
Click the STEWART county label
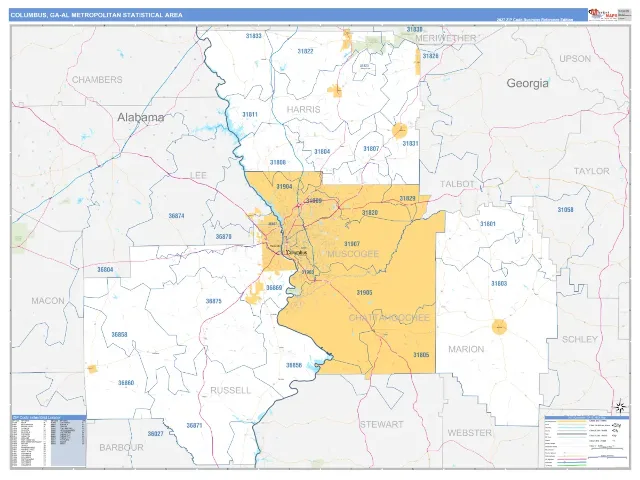(x=381, y=424)
